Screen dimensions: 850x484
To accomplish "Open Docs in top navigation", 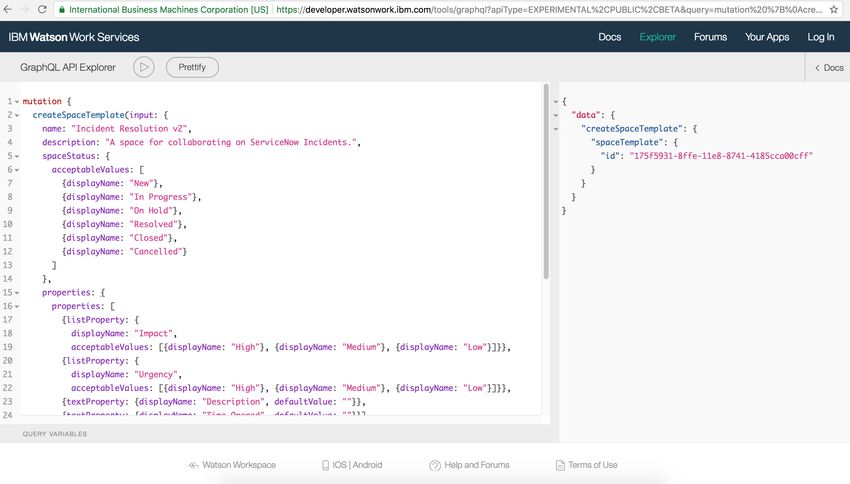I will (x=609, y=37).
